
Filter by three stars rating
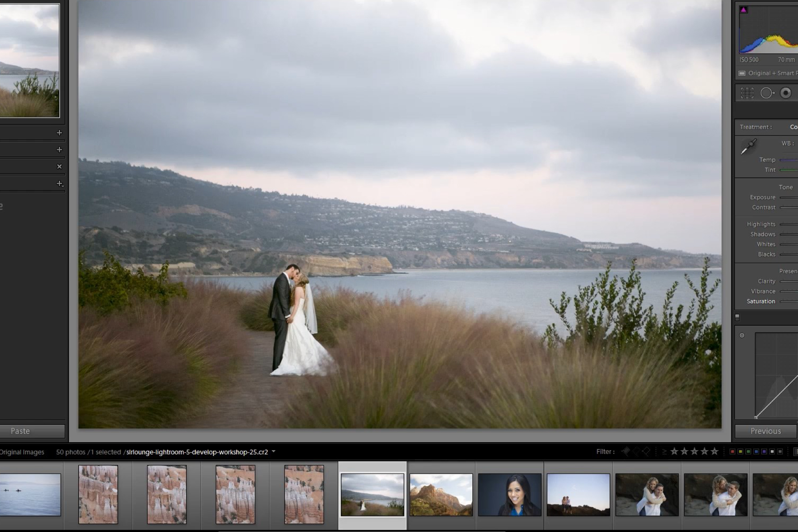pyautogui.click(x=694, y=451)
